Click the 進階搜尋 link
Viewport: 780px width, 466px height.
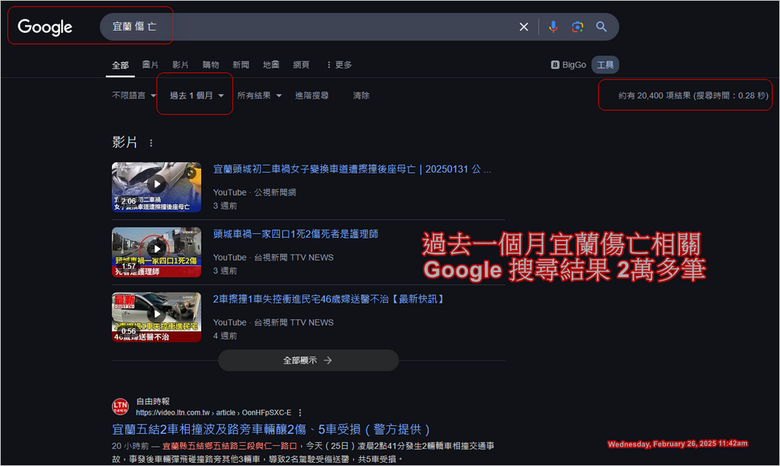pyautogui.click(x=312, y=95)
